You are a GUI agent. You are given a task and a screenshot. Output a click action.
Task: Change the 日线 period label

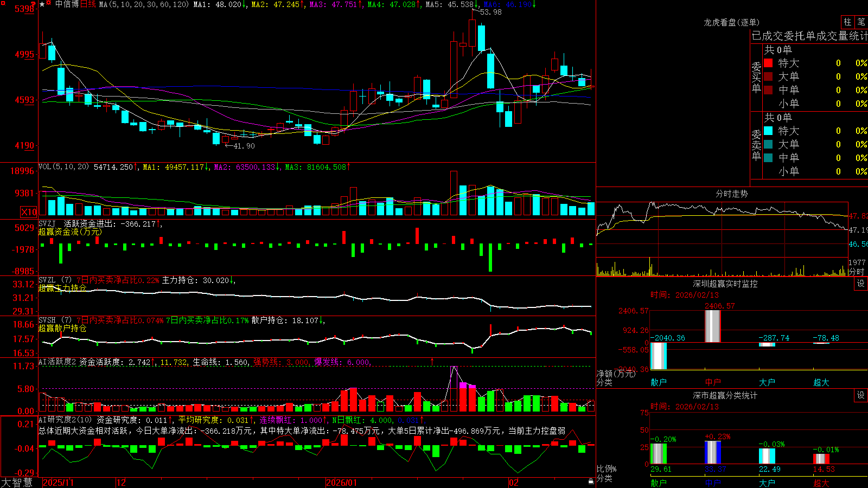point(88,4)
